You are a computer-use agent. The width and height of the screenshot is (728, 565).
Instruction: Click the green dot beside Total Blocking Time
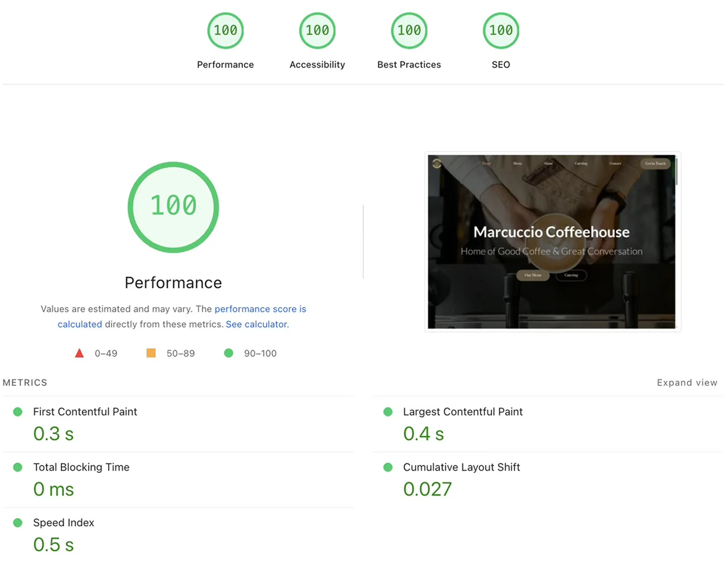tap(18, 467)
